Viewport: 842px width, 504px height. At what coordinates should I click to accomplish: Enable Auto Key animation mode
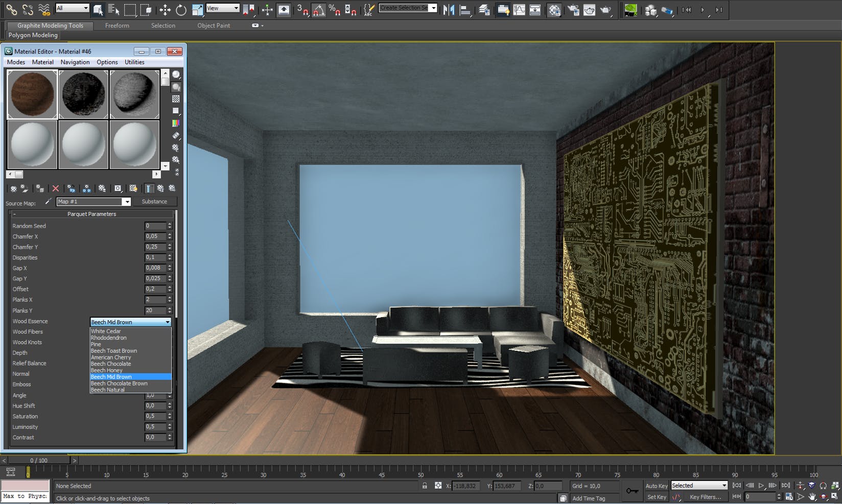click(x=657, y=486)
